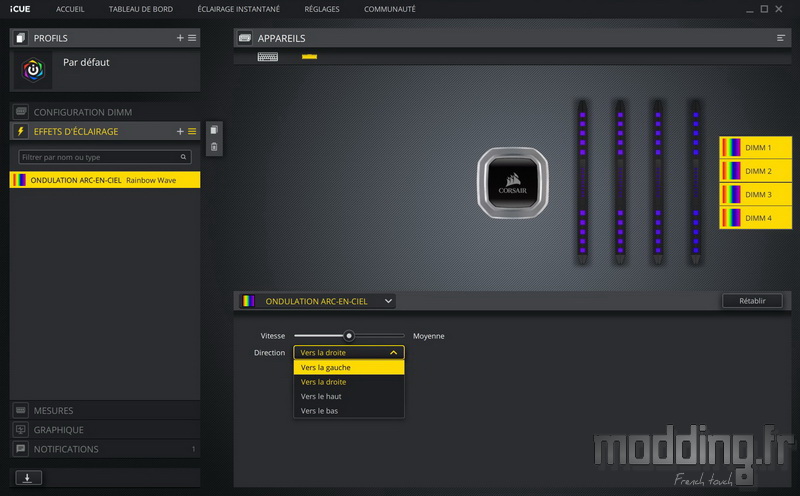Click the Vitesse speed slider handle

(349, 336)
